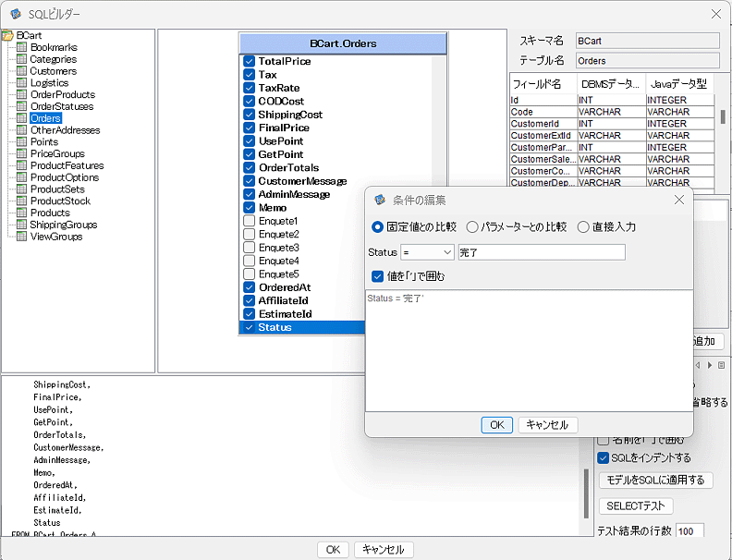Screen dimensions: 732x560
Task: Click the 追加 button
Action: click(x=707, y=341)
